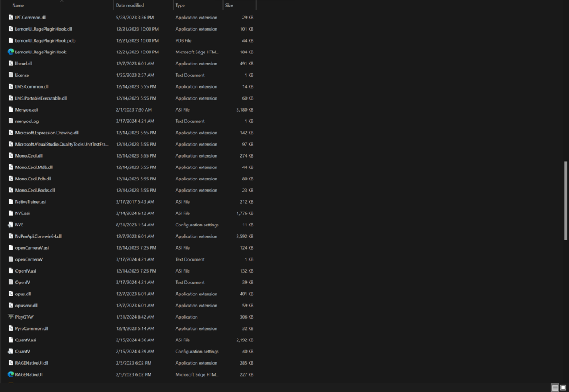The width and height of the screenshot is (569, 392).
Task: Click the 3,592 KB size cell
Action: point(245,236)
